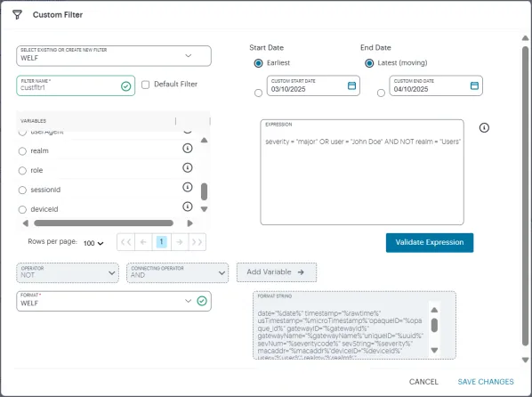
Task: Select the realm variable radio button
Action: pos(22,151)
